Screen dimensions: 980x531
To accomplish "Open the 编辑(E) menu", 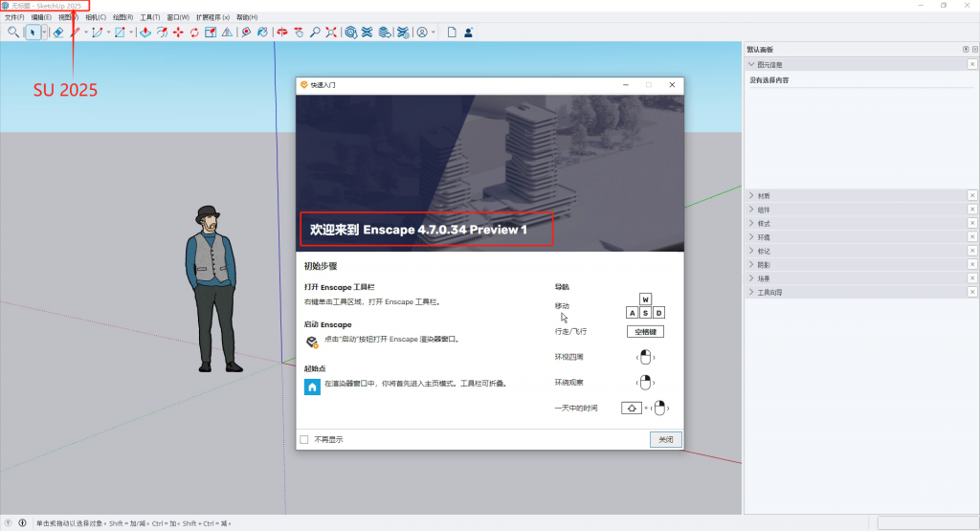I will click(41, 17).
